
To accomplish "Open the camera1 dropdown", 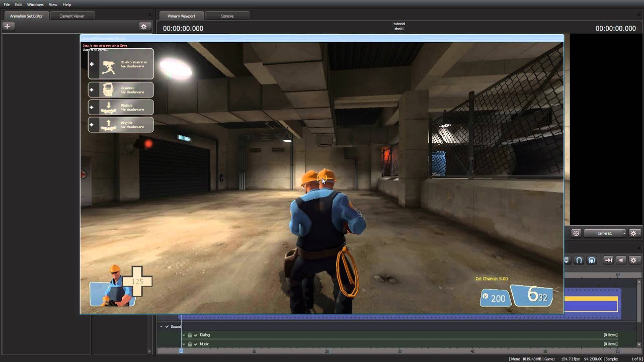I will click(x=605, y=233).
